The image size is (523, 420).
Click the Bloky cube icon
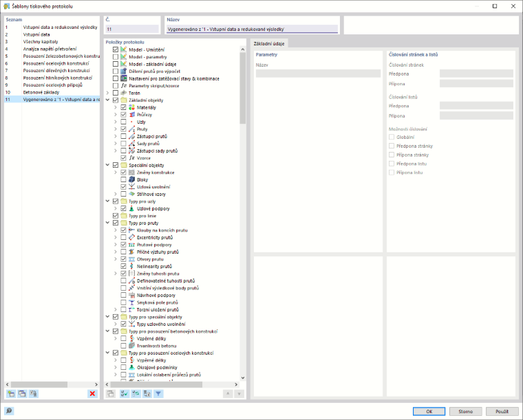132,179
